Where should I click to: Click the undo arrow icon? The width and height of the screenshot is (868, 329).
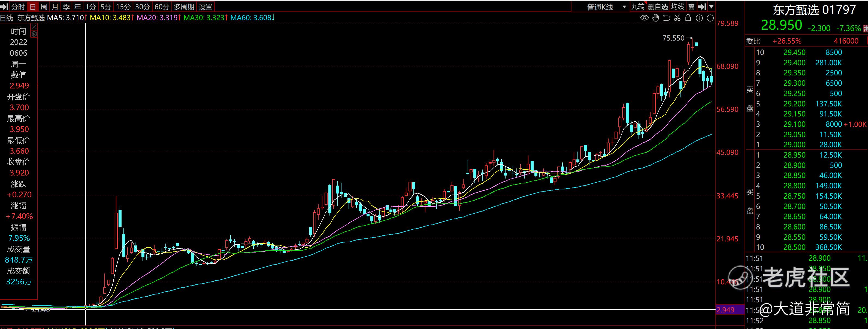click(x=666, y=18)
